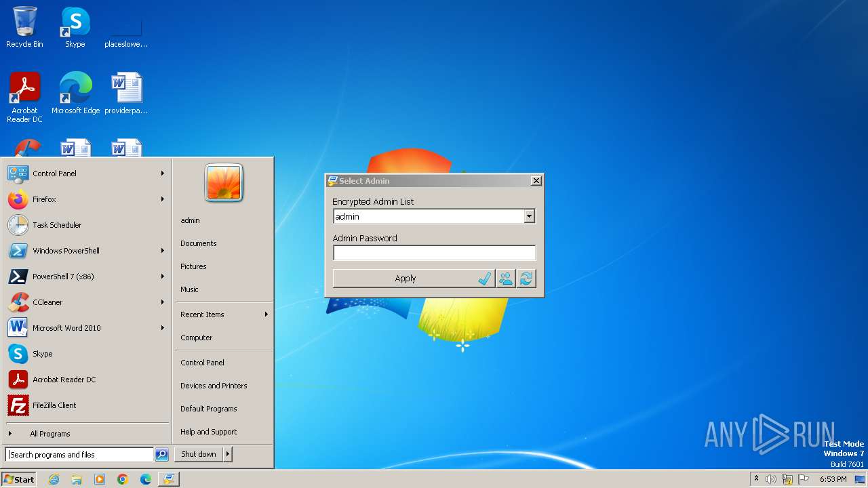
Task: Click the Apply button
Action: (x=414, y=279)
